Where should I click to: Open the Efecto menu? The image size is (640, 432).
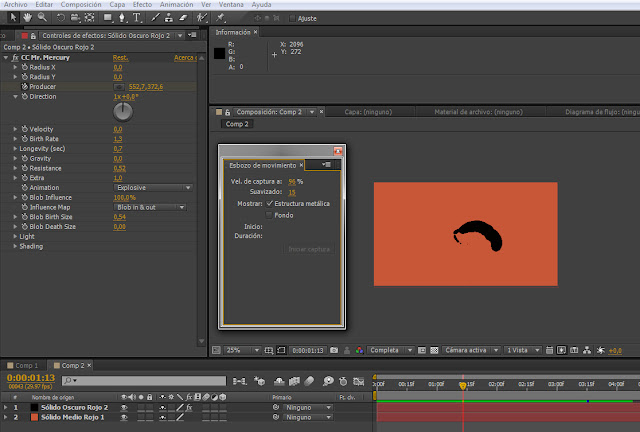point(141,4)
